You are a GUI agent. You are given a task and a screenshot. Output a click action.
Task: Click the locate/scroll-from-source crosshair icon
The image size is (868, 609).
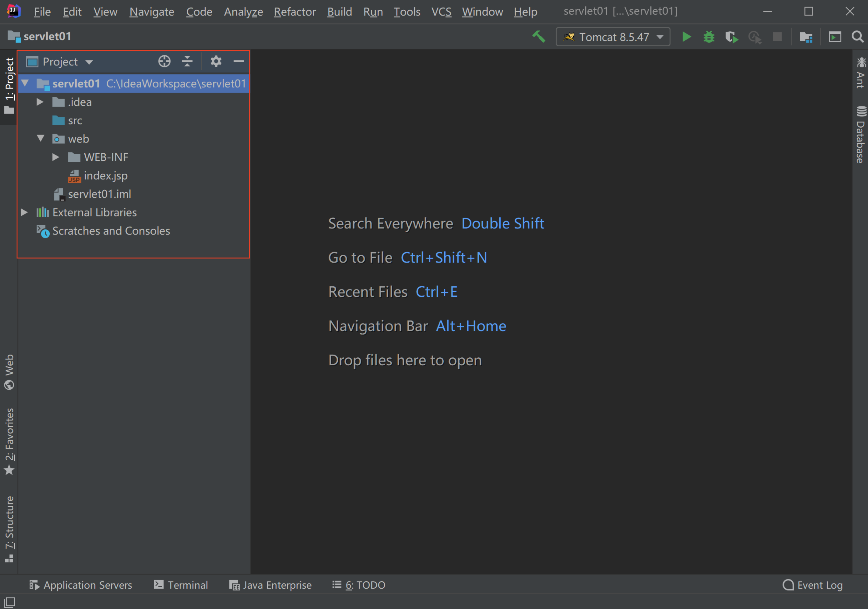pos(164,61)
